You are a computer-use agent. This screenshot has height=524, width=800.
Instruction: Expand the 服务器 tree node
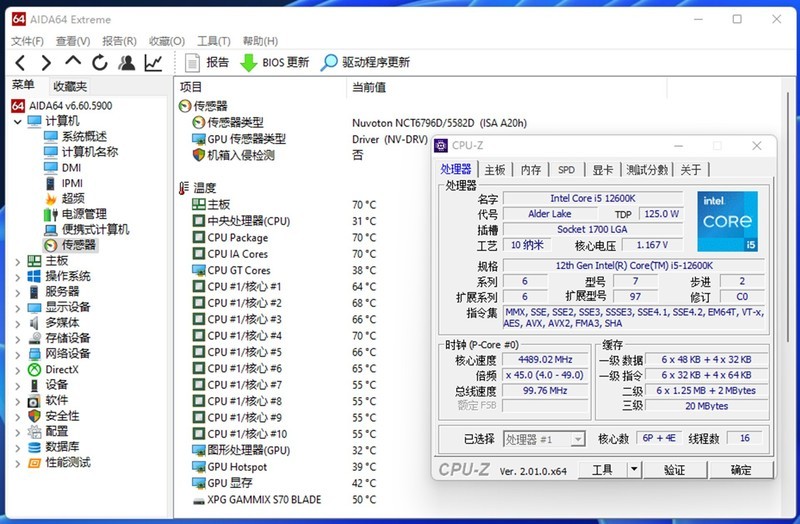click(x=18, y=292)
